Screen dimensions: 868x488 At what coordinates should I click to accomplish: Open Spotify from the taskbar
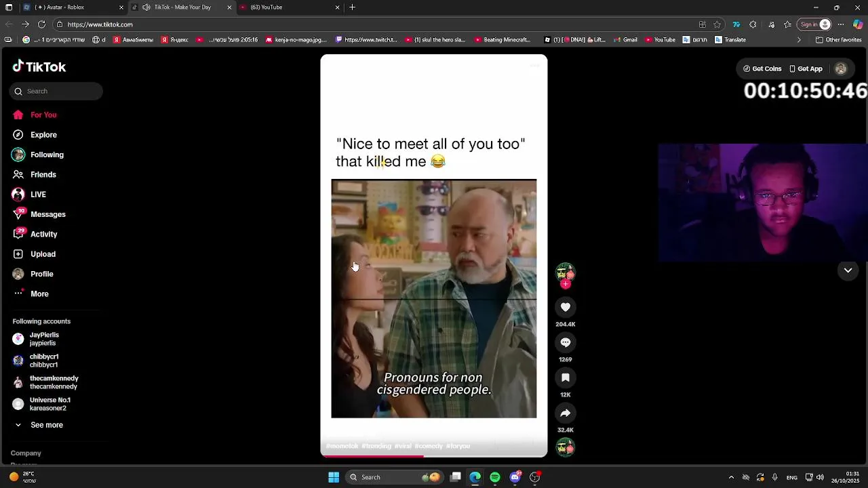click(x=495, y=477)
